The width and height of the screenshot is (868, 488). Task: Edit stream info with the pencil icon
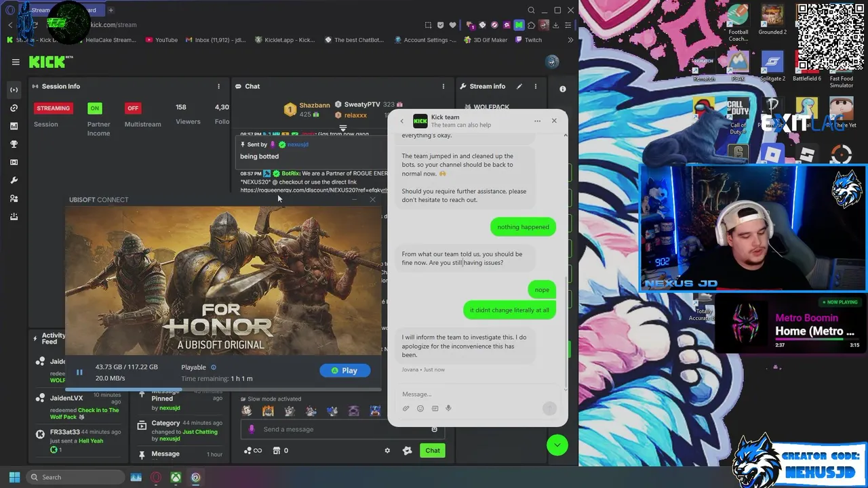(519, 86)
